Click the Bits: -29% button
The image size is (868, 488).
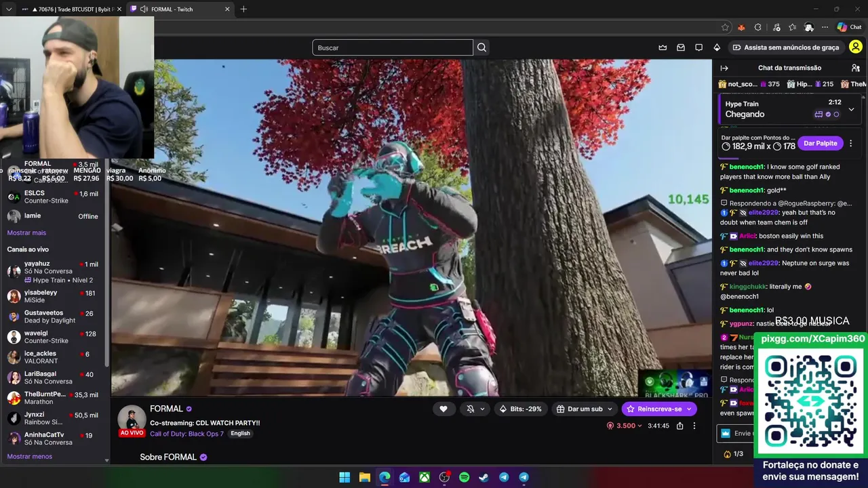pos(521,409)
